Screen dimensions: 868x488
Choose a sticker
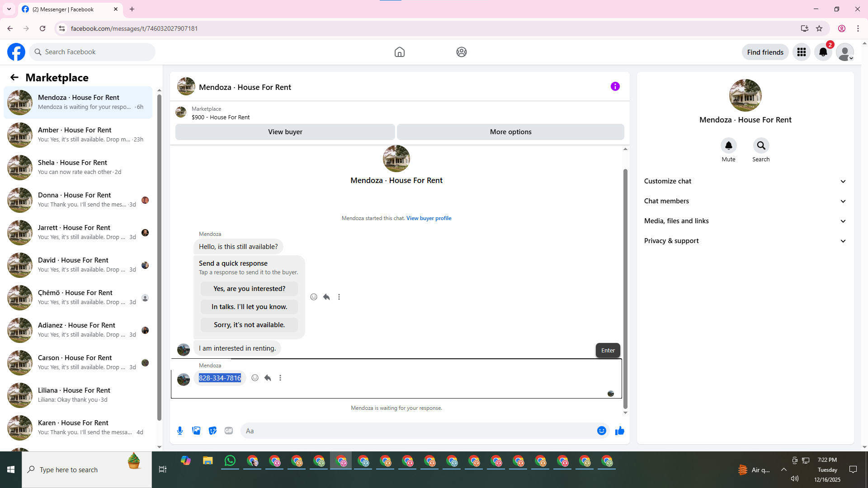(x=212, y=431)
